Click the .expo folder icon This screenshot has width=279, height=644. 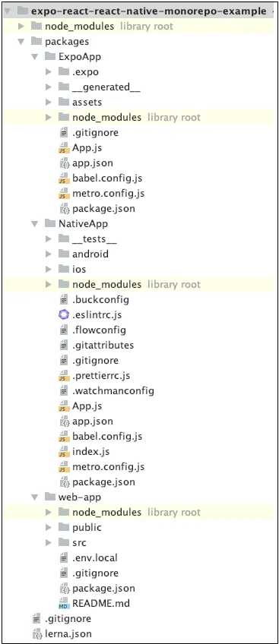64,71
